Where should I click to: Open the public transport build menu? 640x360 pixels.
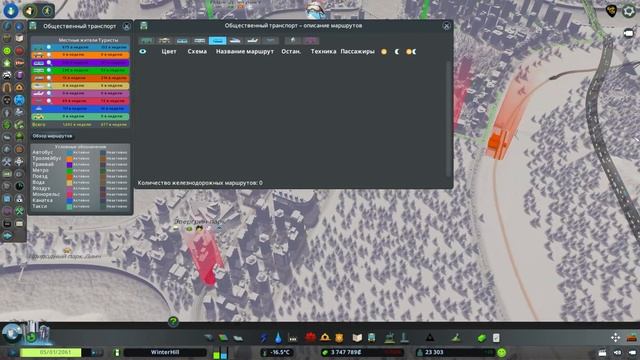[371, 338]
